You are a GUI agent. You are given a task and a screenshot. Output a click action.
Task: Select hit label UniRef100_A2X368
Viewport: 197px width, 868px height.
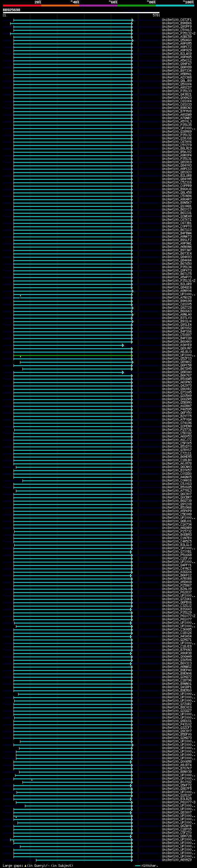click(x=177, y=77)
